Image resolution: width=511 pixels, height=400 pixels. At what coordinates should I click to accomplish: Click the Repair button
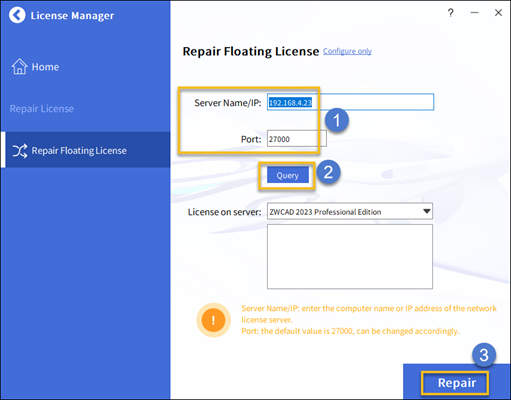click(456, 383)
